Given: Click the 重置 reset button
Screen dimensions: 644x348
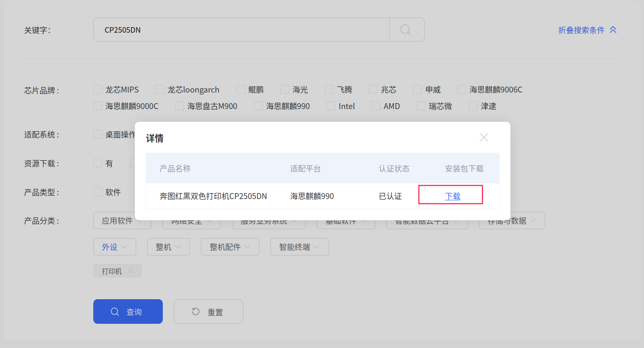Looking at the screenshot, I should 209,312.
